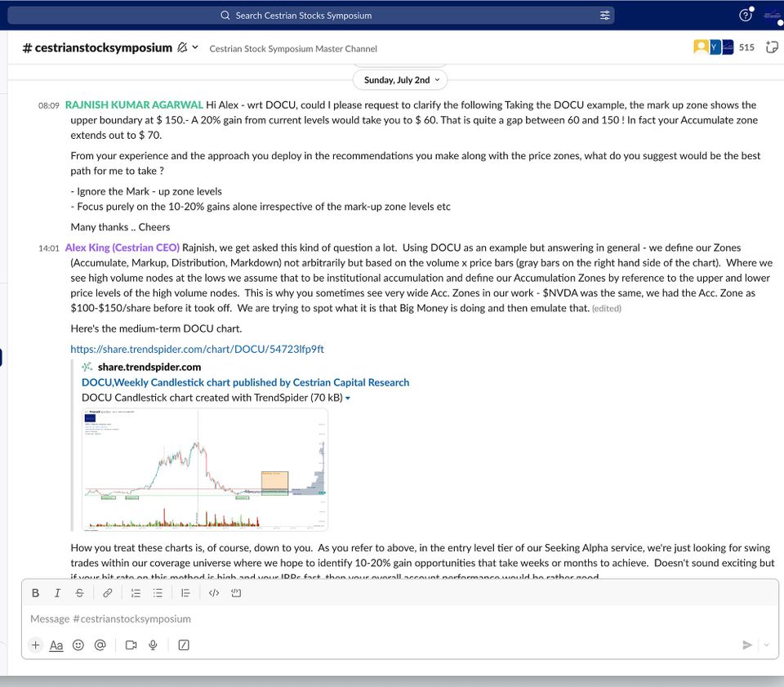Screen dimensions: 784x687
Task: View the 515 channel members
Action: [x=724, y=47]
